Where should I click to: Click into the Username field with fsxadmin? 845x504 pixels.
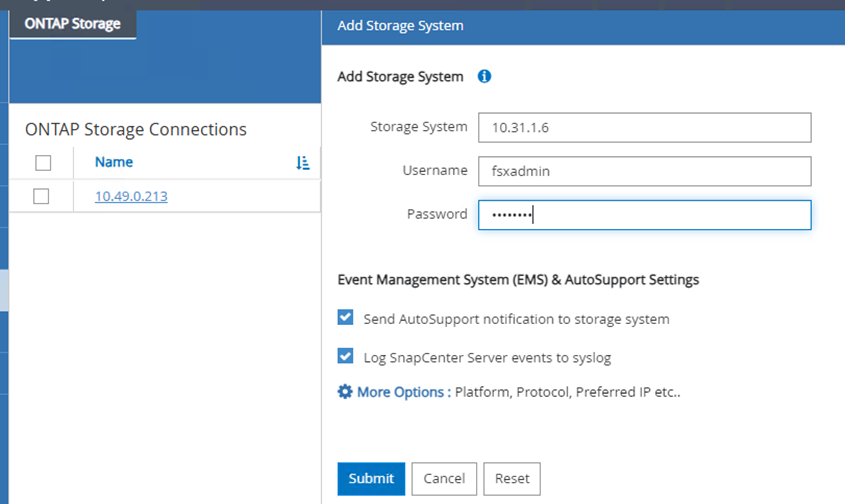point(644,171)
